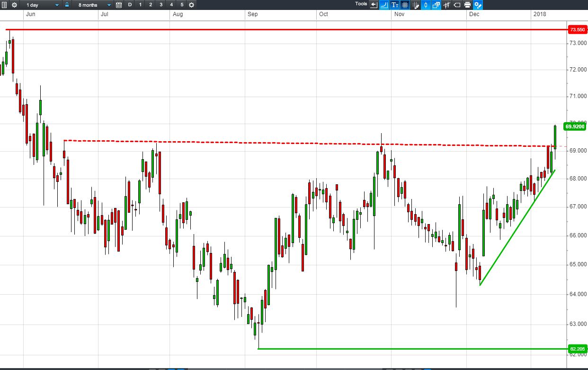Click the 72.000 price axis value
The width and height of the screenshot is (588, 370).
(x=578, y=70)
